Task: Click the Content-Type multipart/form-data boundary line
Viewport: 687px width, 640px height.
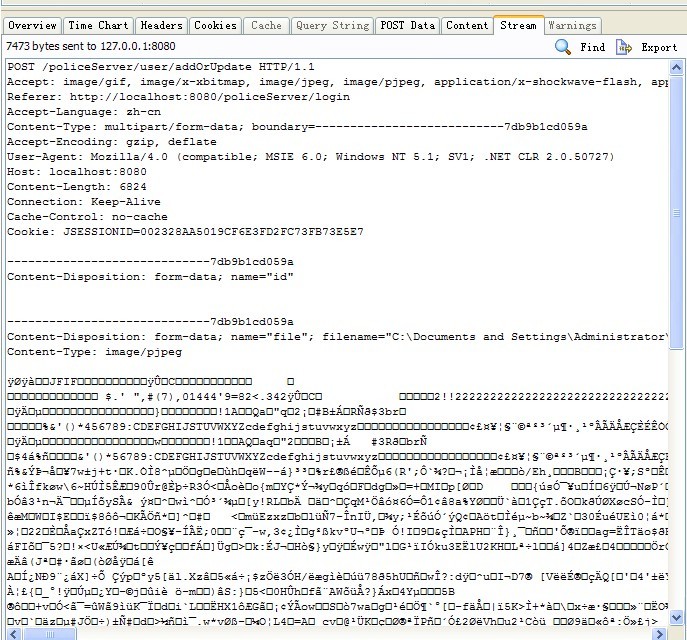Action: pyautogui.click(x=297, y=127)
